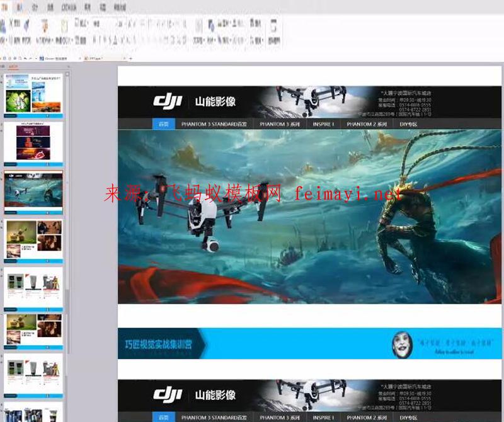This screenshot has height=422, width=504.
Task: Click the plus button to add new document tab
Action: [x=130, y=57]
